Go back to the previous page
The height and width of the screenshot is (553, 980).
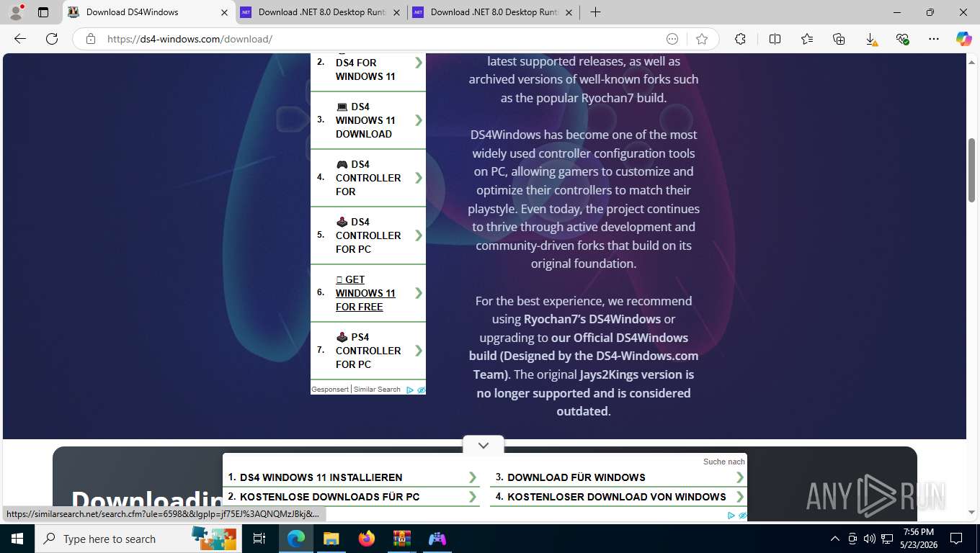tap(20, 39)
